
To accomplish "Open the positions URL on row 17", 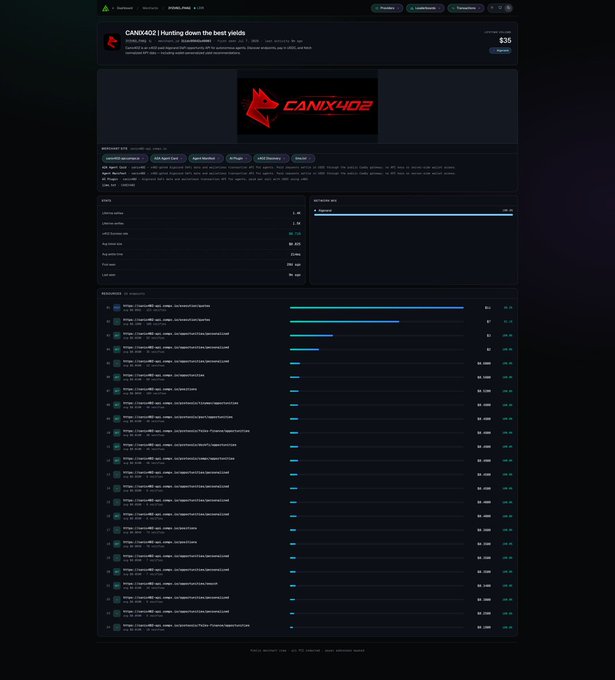I will point(160,528).
